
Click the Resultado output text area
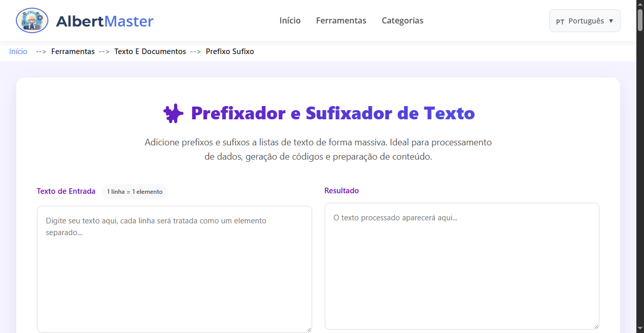[462, 265]
